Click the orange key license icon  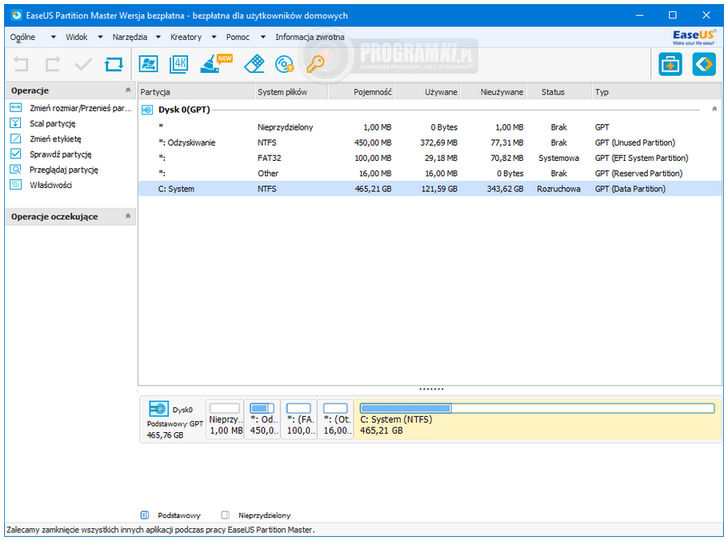(x=316, y=64)
